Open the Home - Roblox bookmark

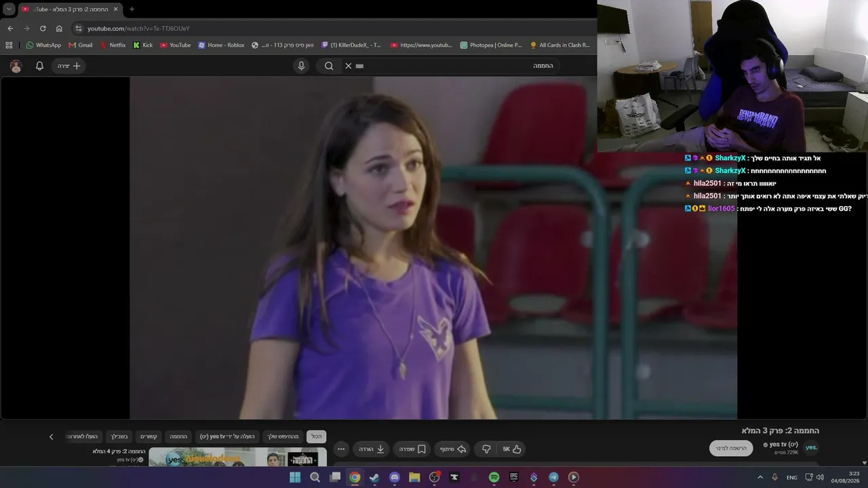pos(221,45)
